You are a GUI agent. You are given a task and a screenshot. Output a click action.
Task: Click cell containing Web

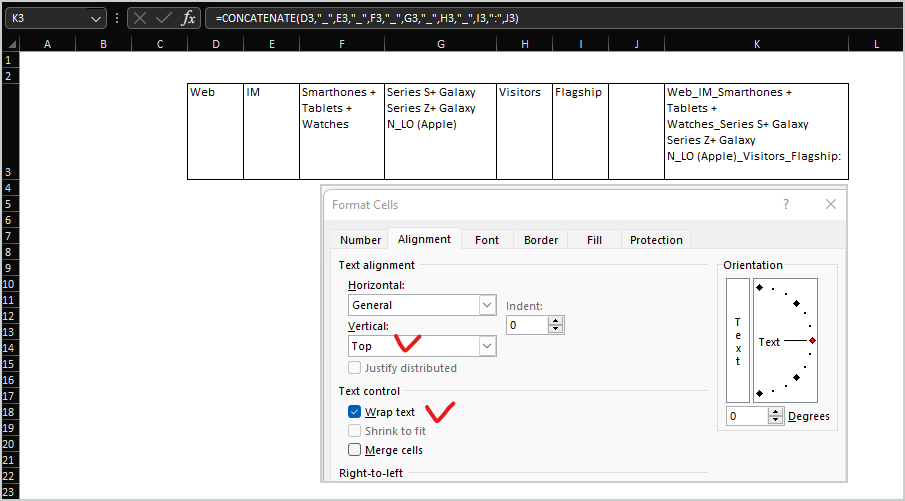pos(215,132)
